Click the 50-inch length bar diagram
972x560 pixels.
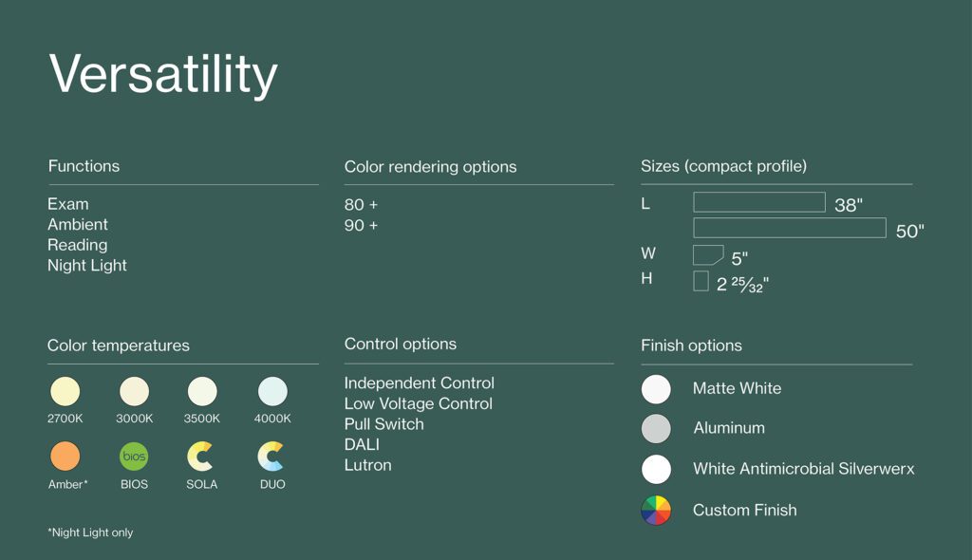pos(789,228)
